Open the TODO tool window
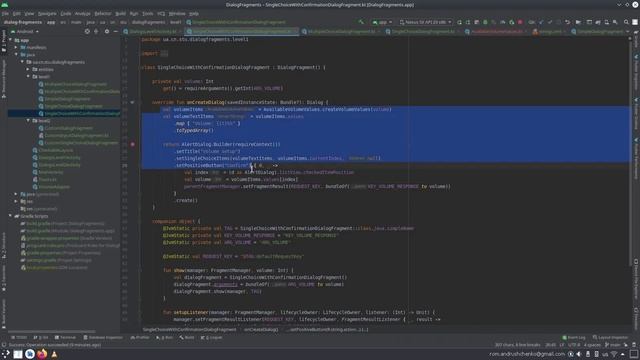Image resolution: width=640 pixels, height=360 pixels. tap(19, 338)
